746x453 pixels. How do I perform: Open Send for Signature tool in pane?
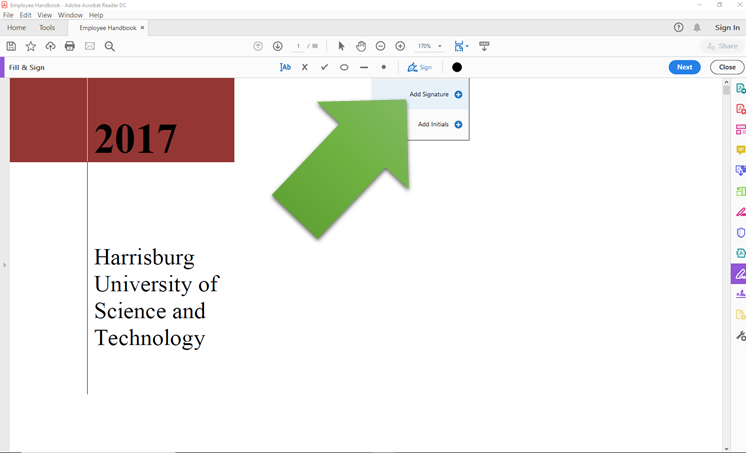point(740,294)
